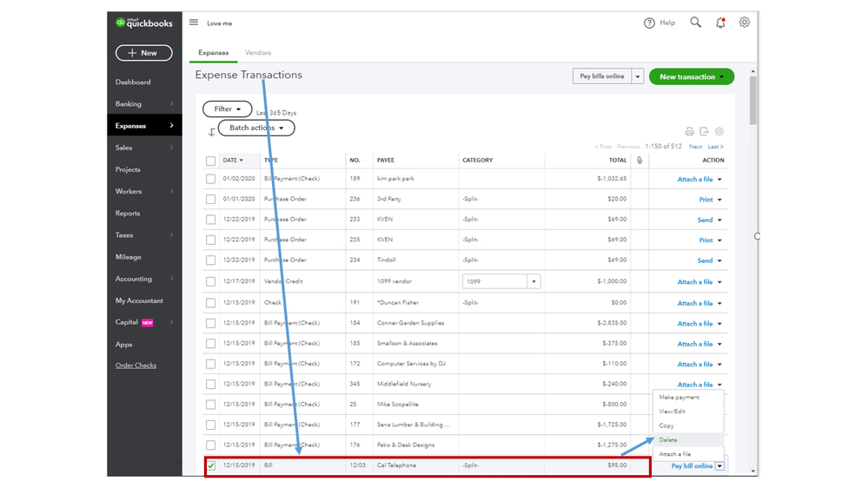Click the Pay bills online button

(602, 76)
